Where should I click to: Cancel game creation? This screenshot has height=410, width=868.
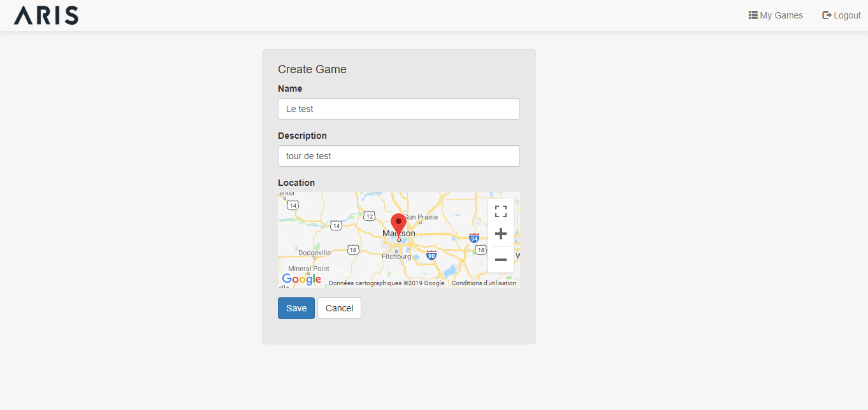339,308
